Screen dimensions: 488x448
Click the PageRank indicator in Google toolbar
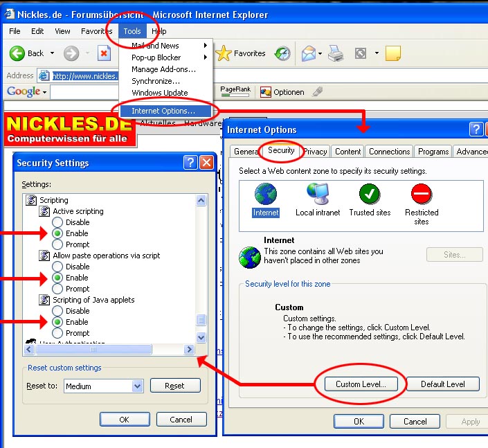pyautogui.click(x=235, y=91)
